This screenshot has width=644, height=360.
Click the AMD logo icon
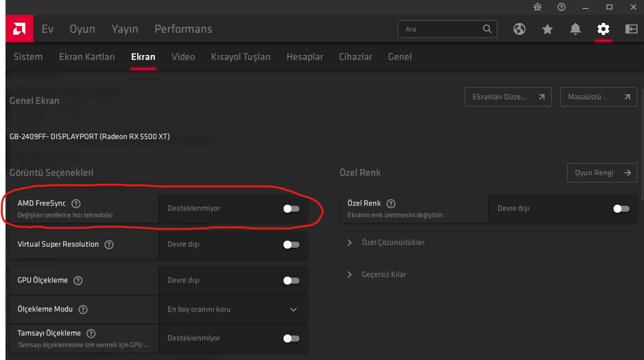click(x=19, y=29)
